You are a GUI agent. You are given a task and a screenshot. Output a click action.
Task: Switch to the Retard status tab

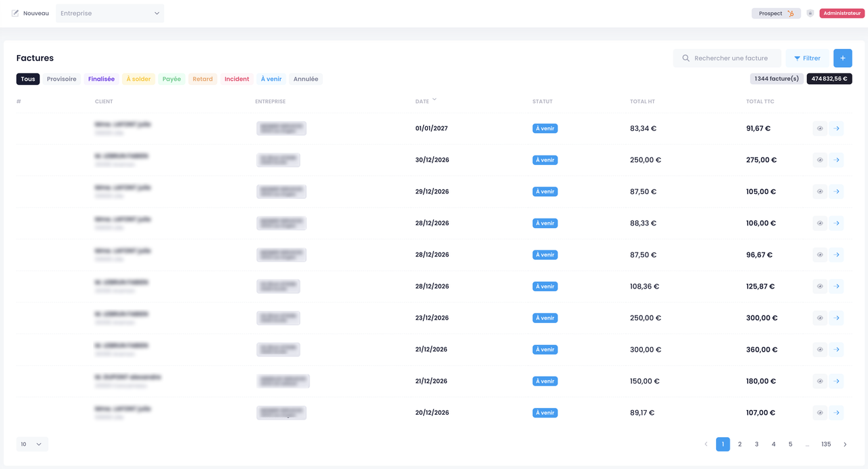click(x=203, y=79)
